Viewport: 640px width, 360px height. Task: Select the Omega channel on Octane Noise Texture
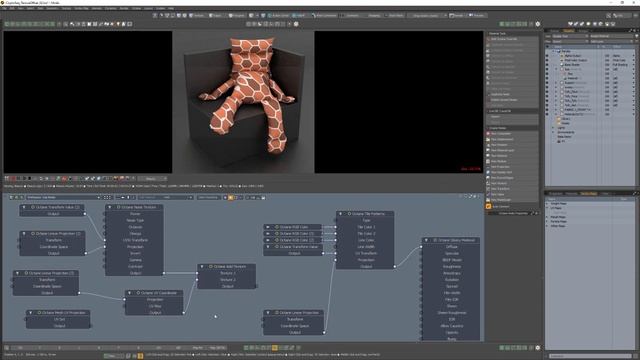coord(135,234)
